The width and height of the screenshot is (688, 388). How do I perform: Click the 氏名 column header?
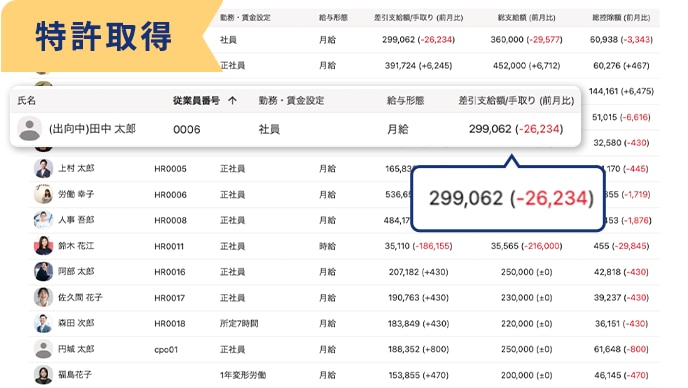(26, 101)
